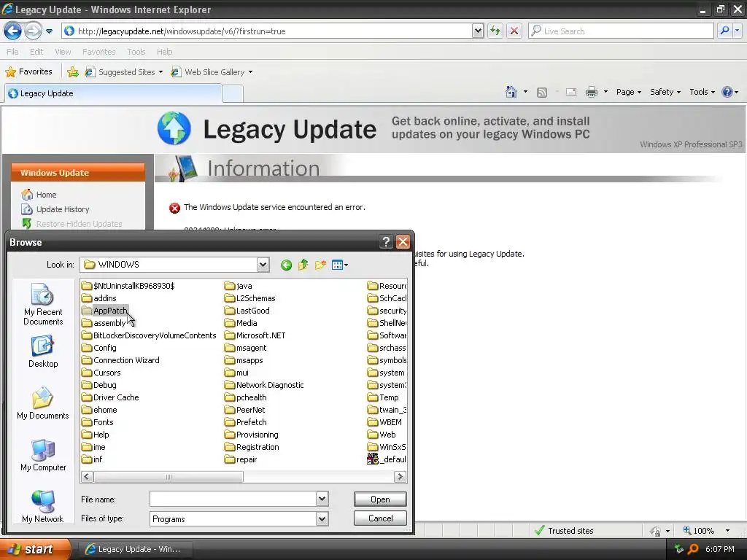This screenshot has height=560, width=747.
Task: Click the Add to Favorites Bar star icon
Action: 72,72
